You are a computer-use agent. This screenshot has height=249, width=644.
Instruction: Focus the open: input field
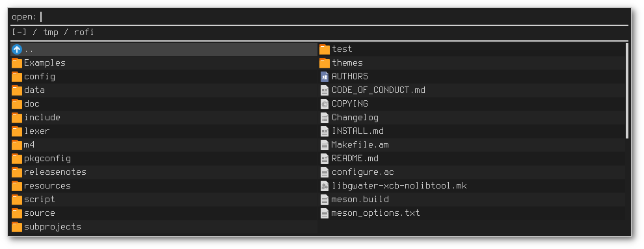click(x=334, y=17)
